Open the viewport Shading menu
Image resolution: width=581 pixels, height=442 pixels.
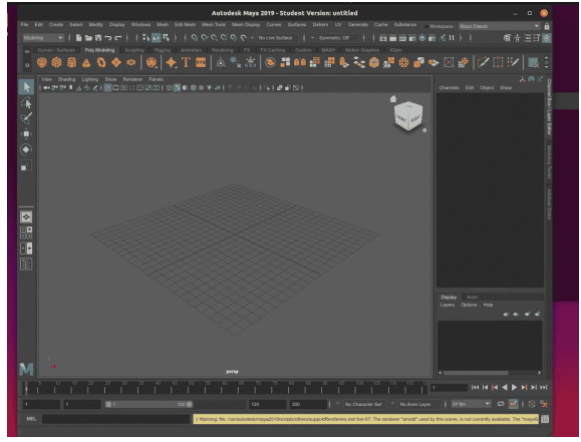coord(66,79)
